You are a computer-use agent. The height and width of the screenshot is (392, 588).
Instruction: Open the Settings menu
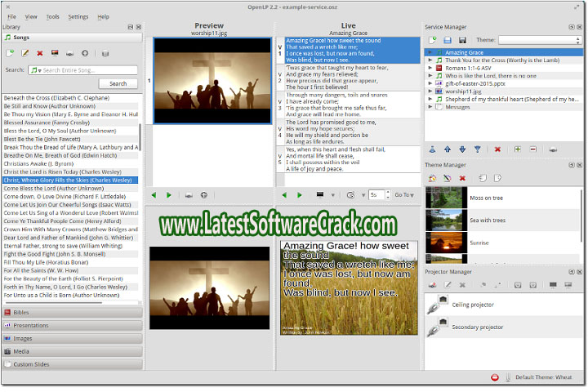pyautogui.click(x=78, y=16)
